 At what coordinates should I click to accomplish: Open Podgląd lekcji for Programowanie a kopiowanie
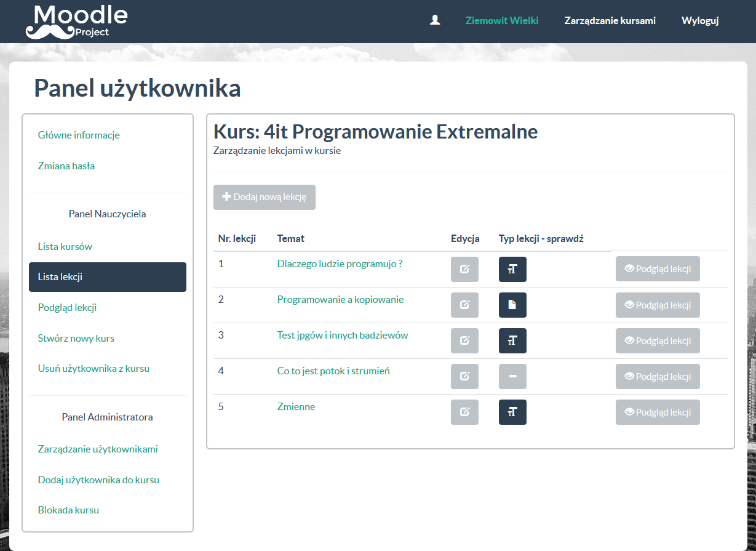click(x=658, y=305)
